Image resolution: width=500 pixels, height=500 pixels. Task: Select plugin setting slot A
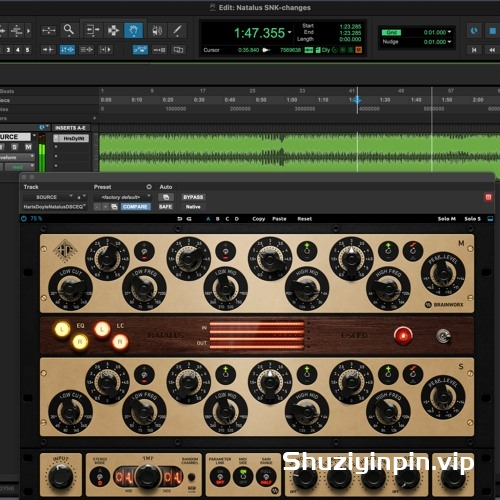click(x=208, y=219)
